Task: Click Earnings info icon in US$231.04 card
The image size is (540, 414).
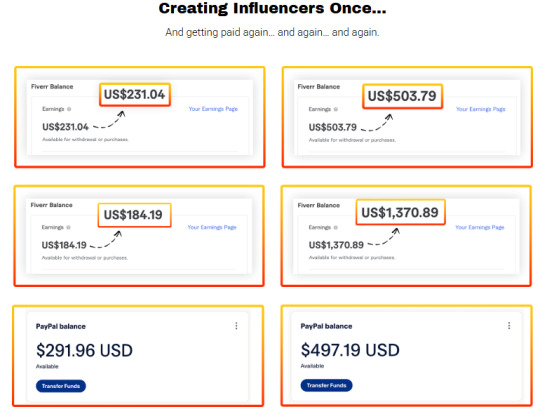Action: (69, 109)
